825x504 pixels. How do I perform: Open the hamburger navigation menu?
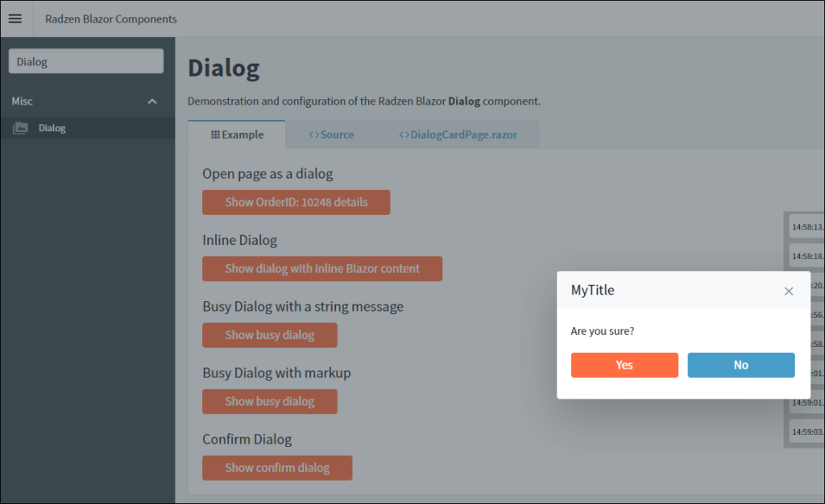tap(15, 19)
